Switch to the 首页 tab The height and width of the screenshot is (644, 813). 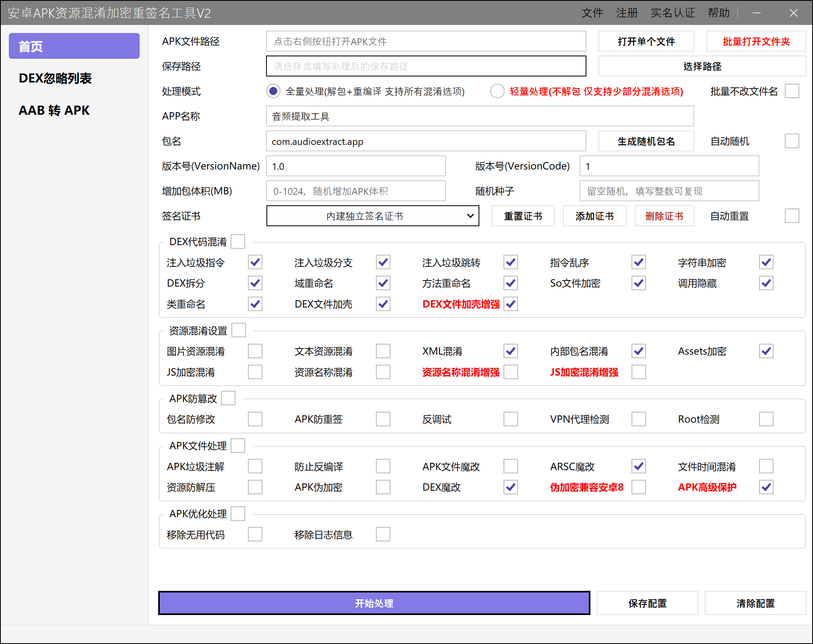(74, 46)
